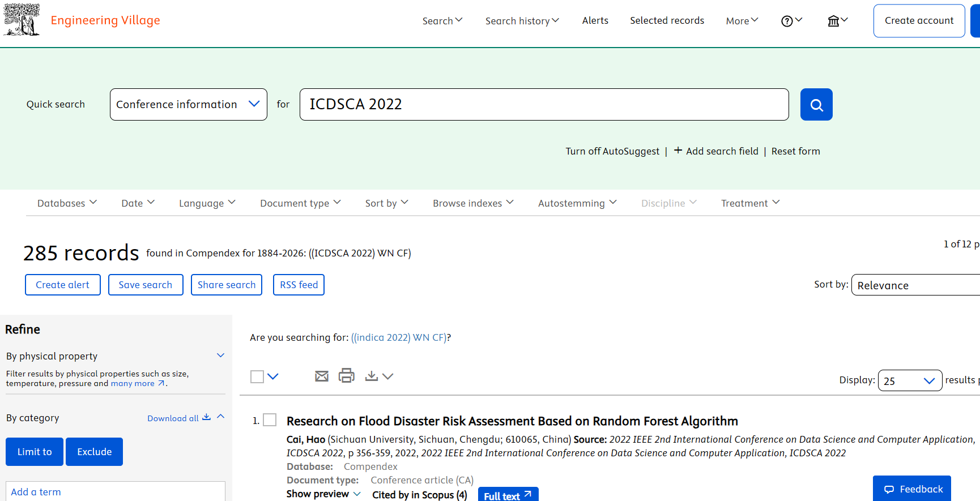Screen dimensions: 980x501
Task: Open the Discipline dropdown
Action: [x=669, y=203]
